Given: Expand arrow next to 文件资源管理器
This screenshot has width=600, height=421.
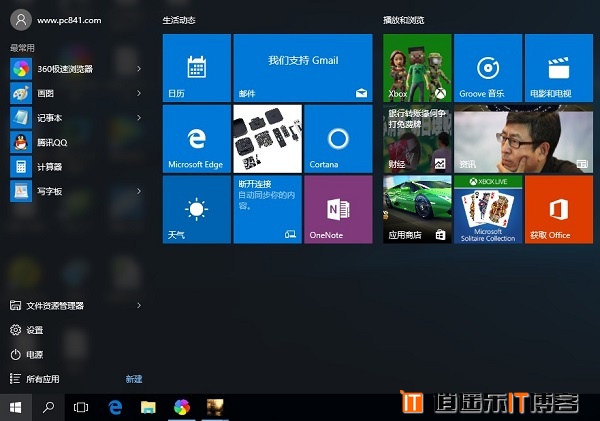Looking at the screenshot, I should [139, 305].
